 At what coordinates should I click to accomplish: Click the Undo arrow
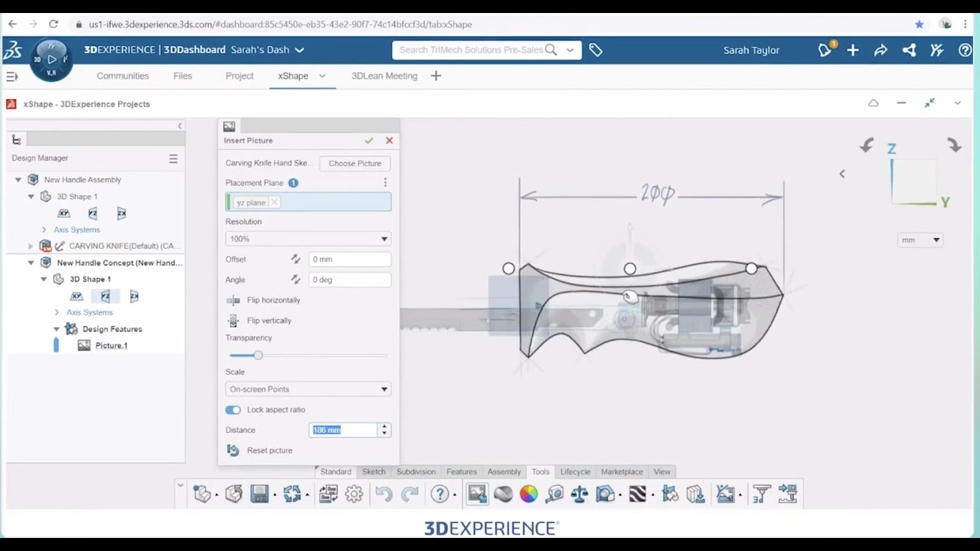384,494
